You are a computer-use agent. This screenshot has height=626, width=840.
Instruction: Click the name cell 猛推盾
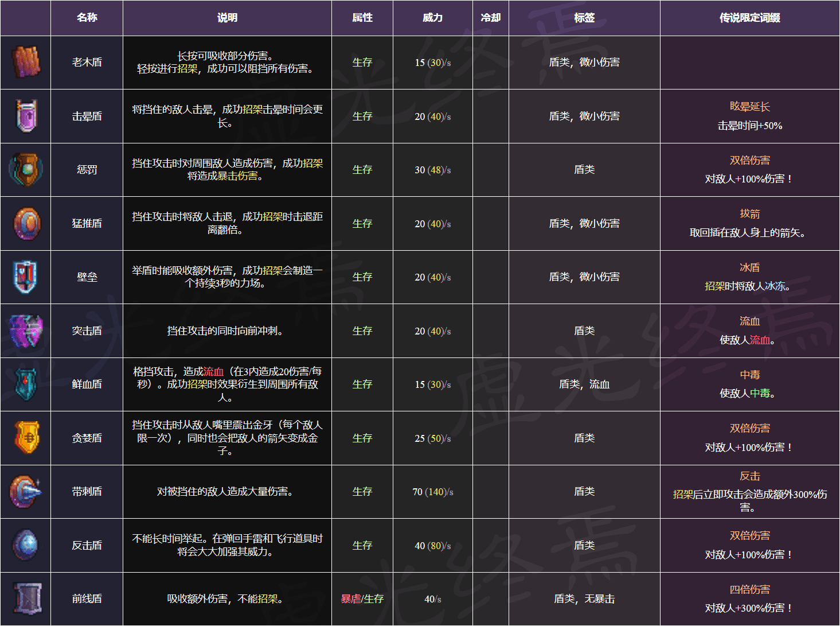pyautogui.click(x=87, y=224)
